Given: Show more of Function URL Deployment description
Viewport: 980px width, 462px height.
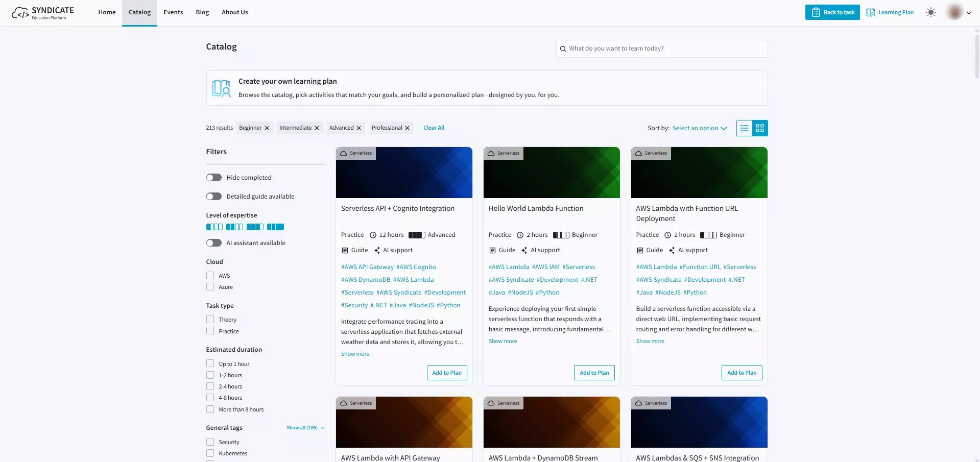Looking at the screenshot, I should (x=650, y=341).
